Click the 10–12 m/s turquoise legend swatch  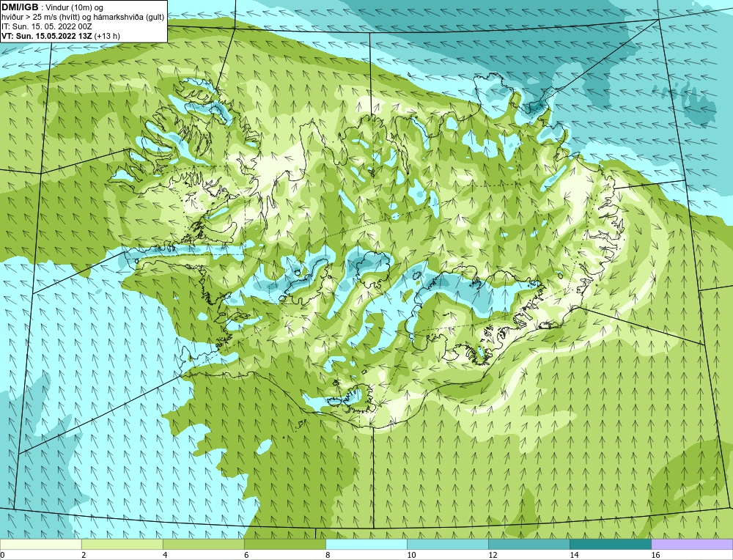[x=448, y=544]
